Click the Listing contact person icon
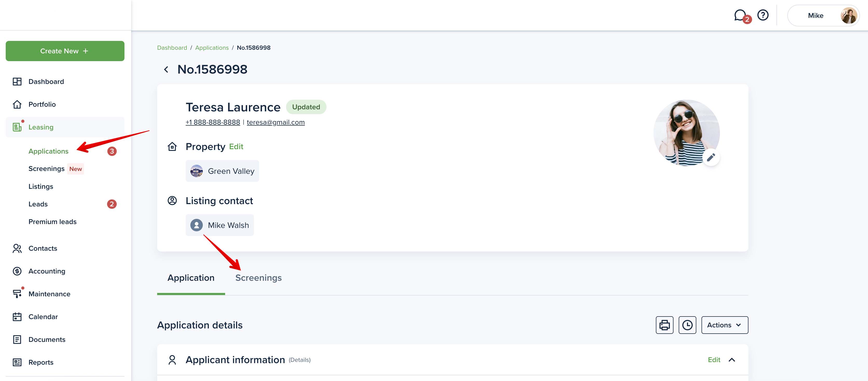This screenshot has height=381, width=868. point(172,200)
